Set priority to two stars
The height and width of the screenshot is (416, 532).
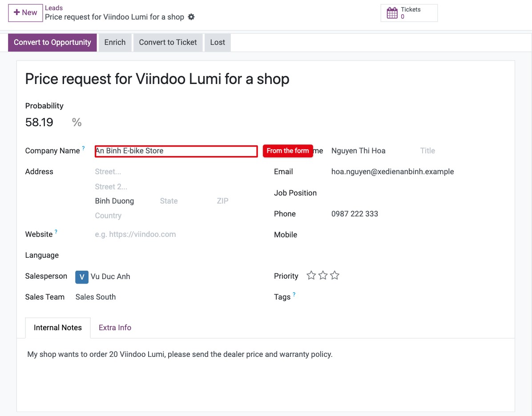click(x=323, y=275)
